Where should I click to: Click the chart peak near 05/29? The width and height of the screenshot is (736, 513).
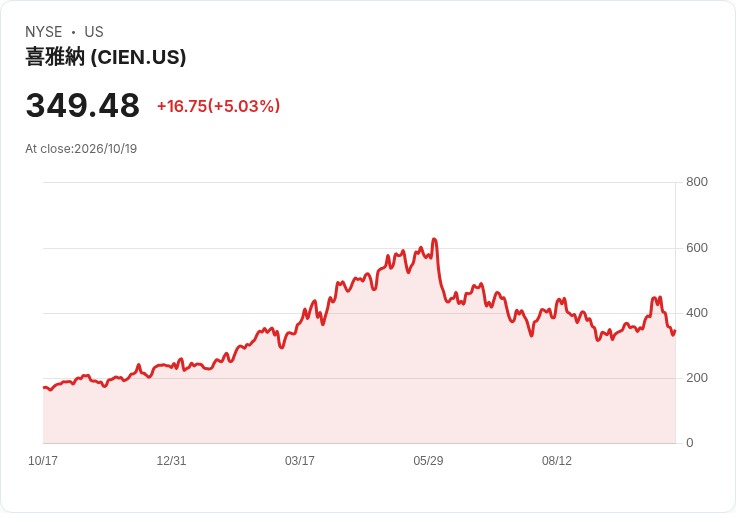click(434, 239)
